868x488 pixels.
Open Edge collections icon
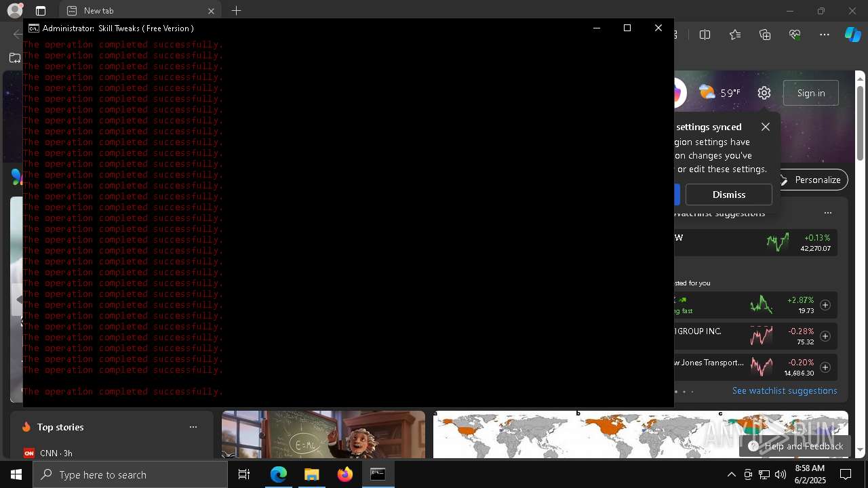click(765, 35)
